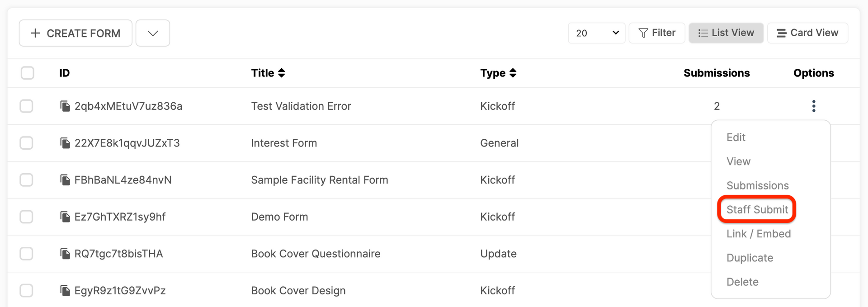868x307 pixels.
Task: Sort forms by Title arrows
Action: (282, 73)
